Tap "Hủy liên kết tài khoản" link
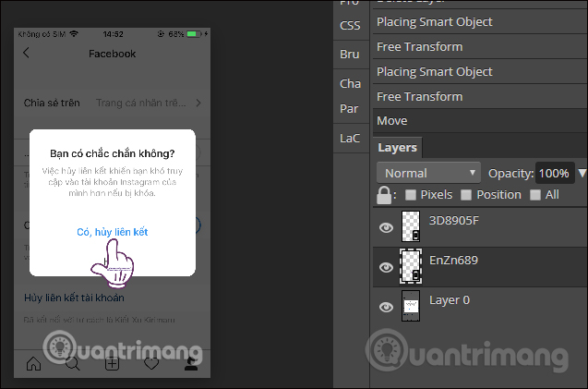The image size is (588, 389). [74, 298]
